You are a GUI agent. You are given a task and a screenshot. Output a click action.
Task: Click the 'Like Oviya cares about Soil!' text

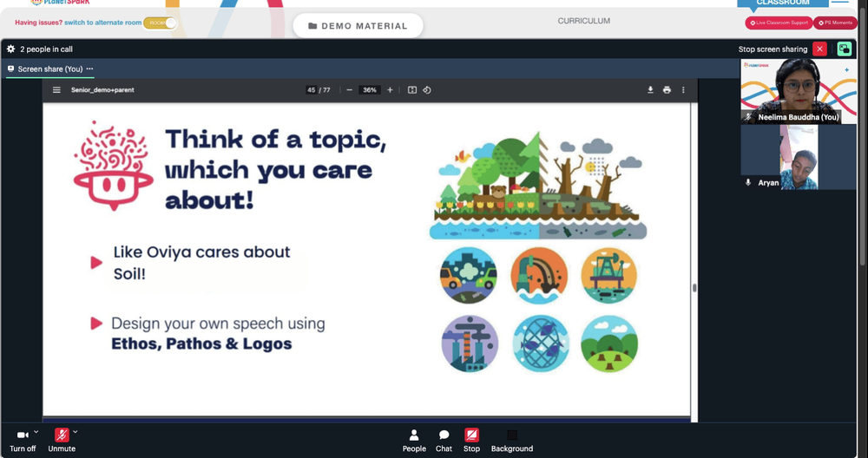201,262
